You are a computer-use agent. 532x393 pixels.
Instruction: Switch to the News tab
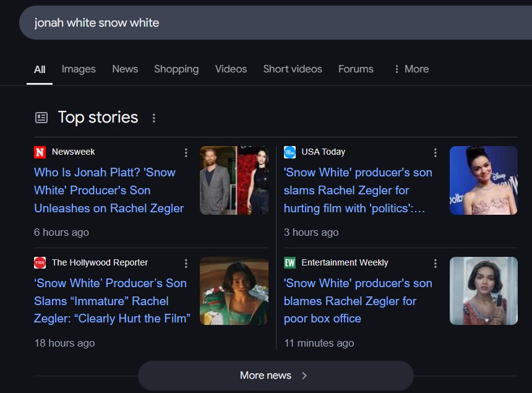click(125, 69)
